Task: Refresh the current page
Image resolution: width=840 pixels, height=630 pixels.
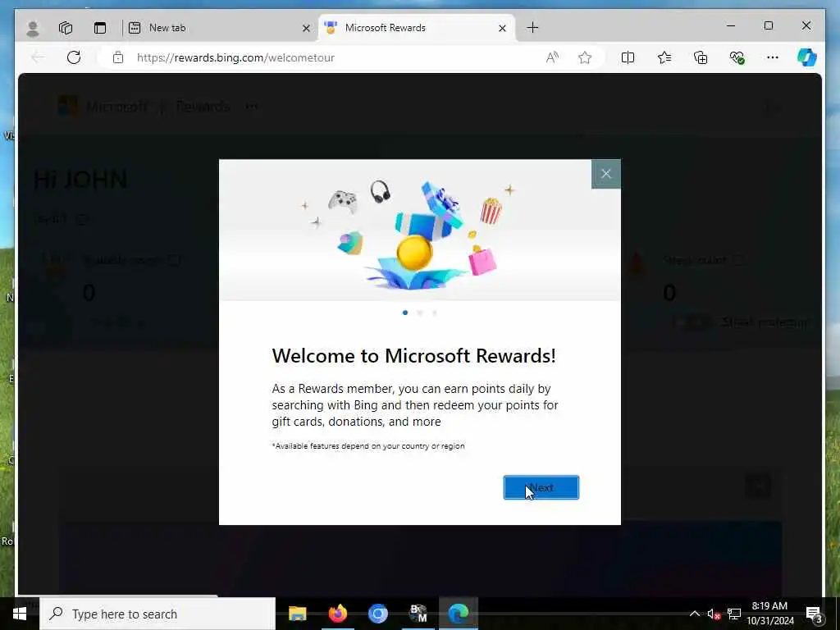Action: tap(74, 57)
